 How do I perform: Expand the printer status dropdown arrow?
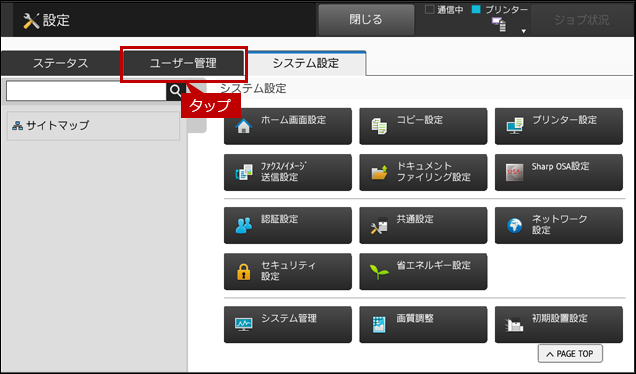(524, 31)
